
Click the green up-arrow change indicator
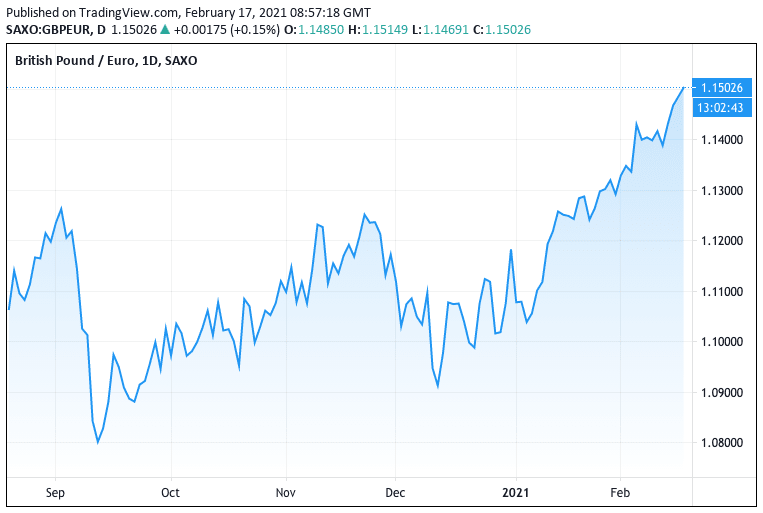point(165,30)
